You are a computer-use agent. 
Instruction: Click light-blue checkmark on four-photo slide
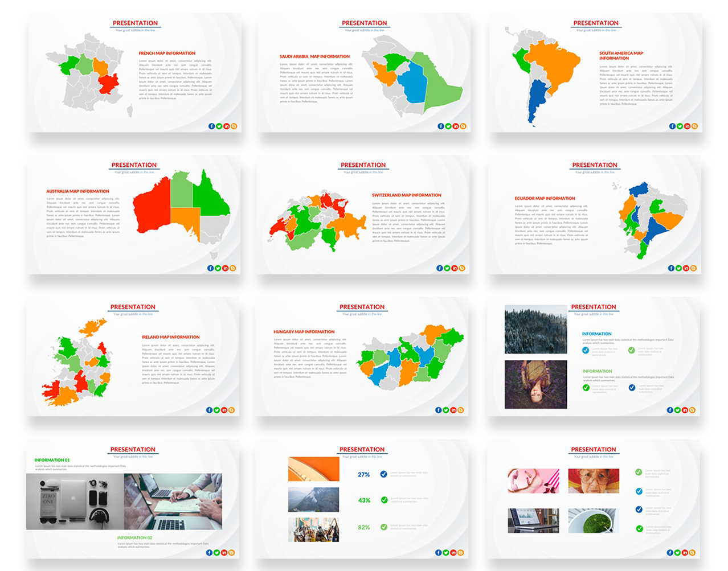[x=639, y=491]
